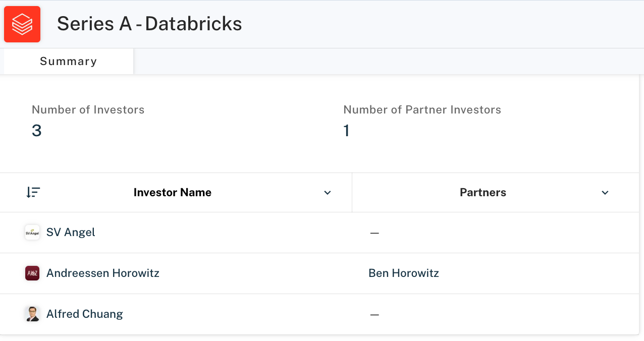This screenshot has width=644, height=341.
Task: Click the investor count value 3
Action: [x=37, y=131]
